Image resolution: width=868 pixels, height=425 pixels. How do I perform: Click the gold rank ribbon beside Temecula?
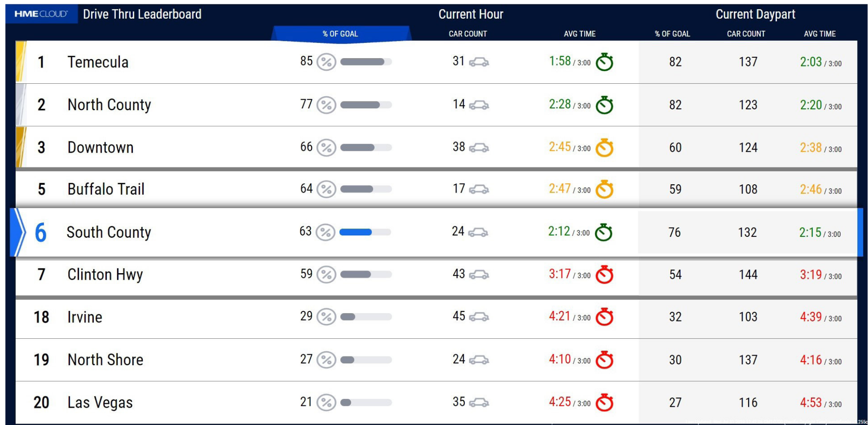pos(21,62)
